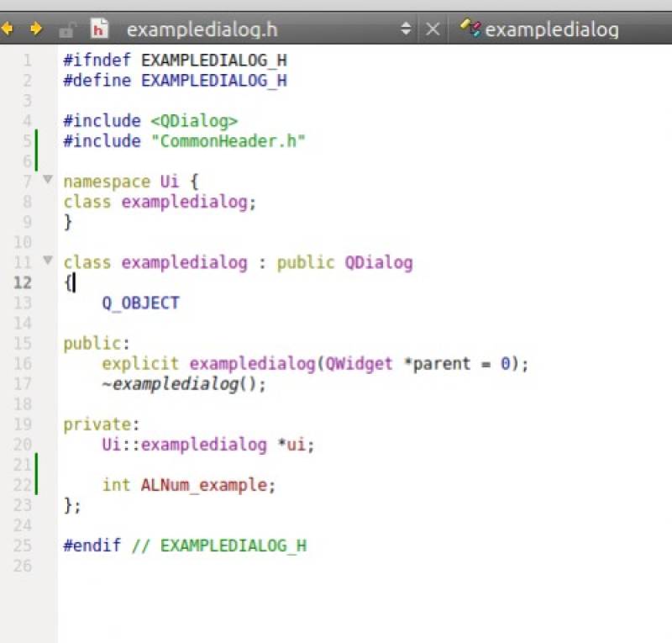This screenshot has height=643, width=672.
Task: Click line number 12 in gutter
Action: click(23, 282)
